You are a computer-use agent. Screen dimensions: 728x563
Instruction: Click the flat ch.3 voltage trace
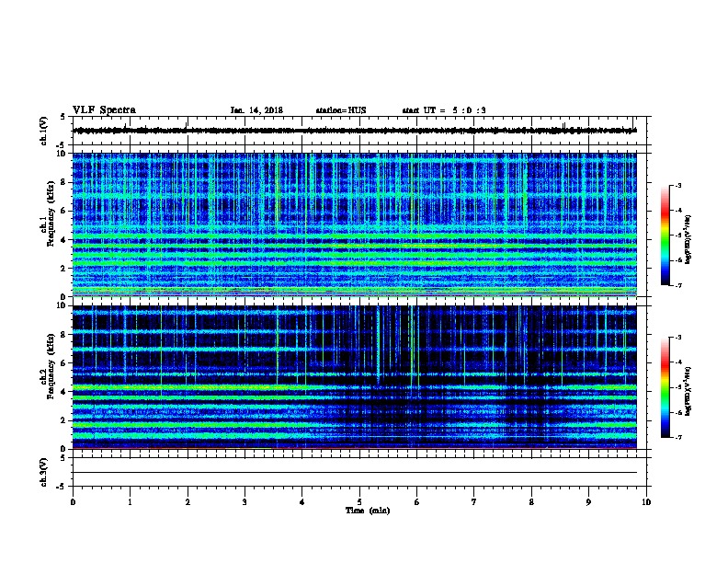coord(355,473)
